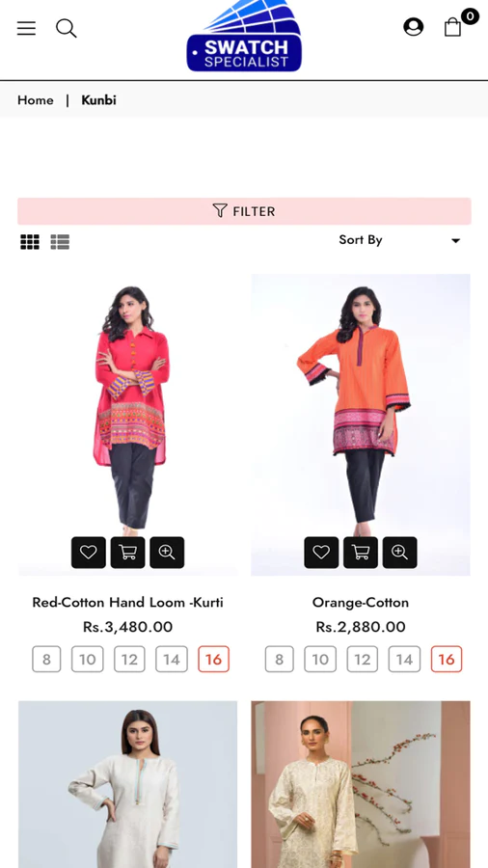Click the Swatch Specialist logo

pos(244,37)
